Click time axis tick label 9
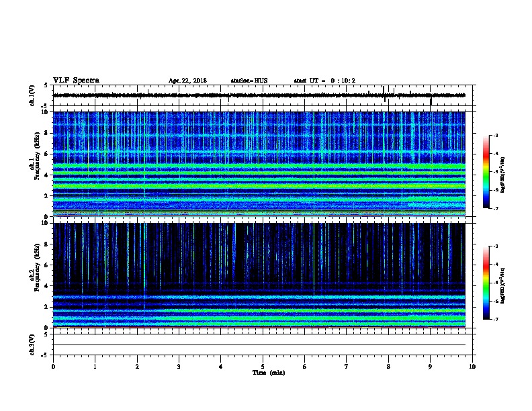The image size is (532, 411). click(430, 366)
